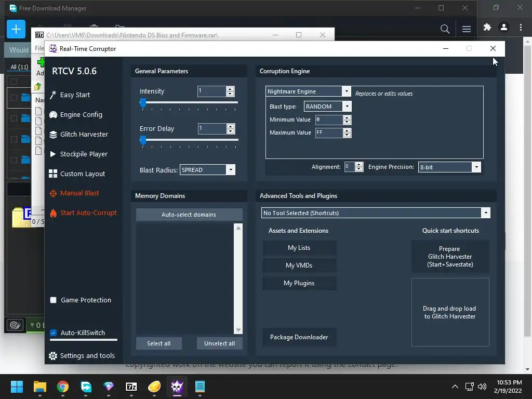Disable Auto-KillSwitch checkbox

pyautogui.click(x=54, y=333)
